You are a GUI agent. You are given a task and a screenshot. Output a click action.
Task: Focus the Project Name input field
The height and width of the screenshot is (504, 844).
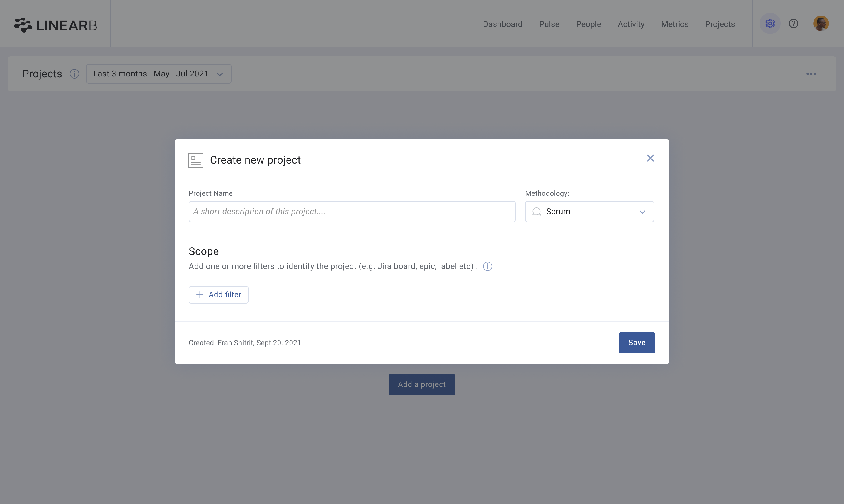pos(352,212)
